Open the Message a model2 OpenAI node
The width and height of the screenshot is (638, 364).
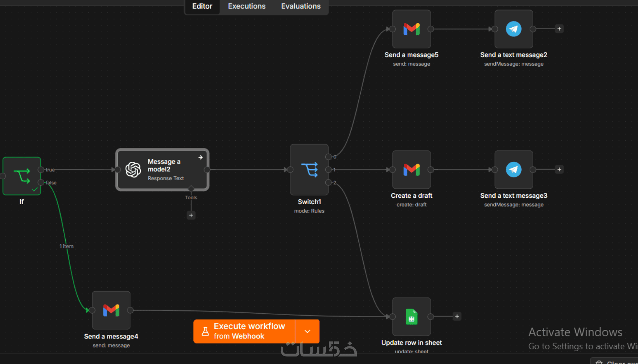pyautogui.click(x=162, y=170)
